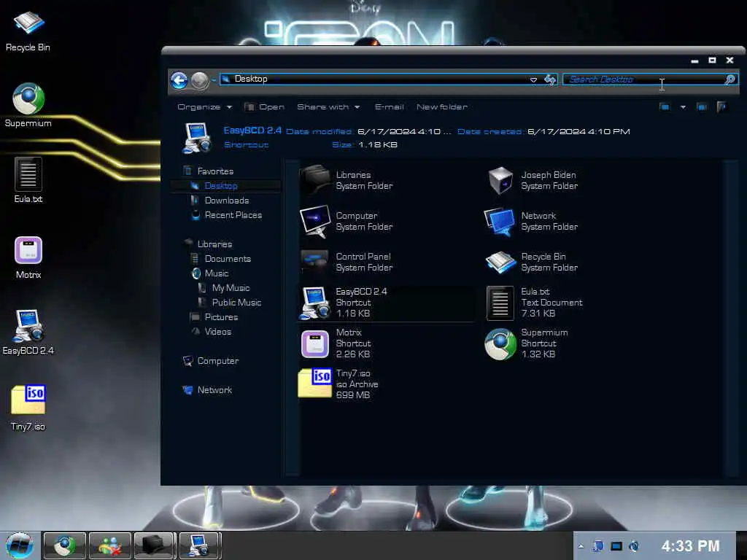Click the search magnifier icon
The height and width of the screenshot is (560, 747).
(729, 79)
